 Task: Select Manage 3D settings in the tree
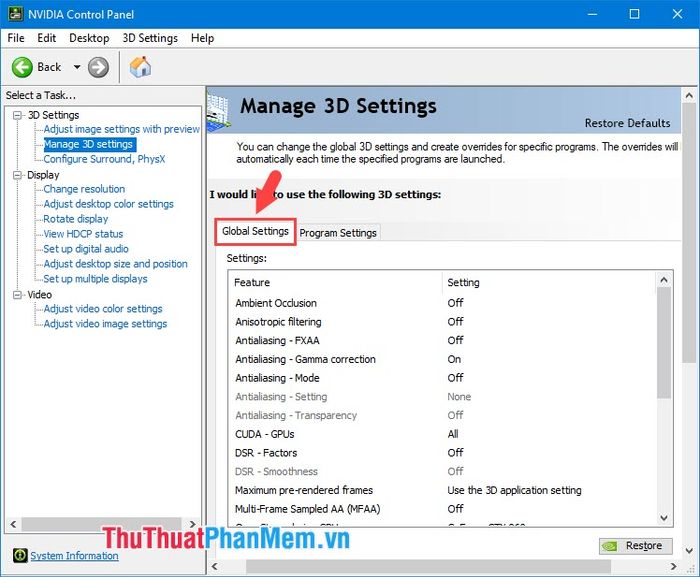coord(88,144)
